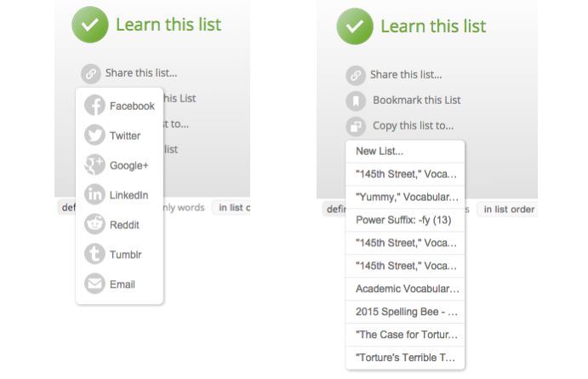Click the Facebook share icon
588x379 pixels.
(94, 106)
